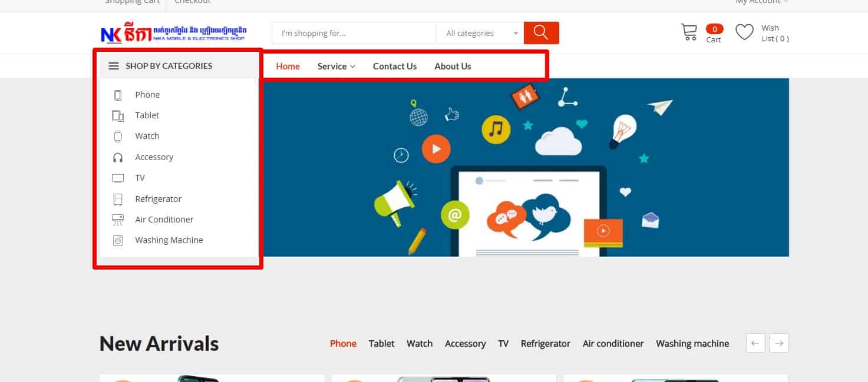Open the Shopping Cart link
868x382 pixels.
pos(131,2)
